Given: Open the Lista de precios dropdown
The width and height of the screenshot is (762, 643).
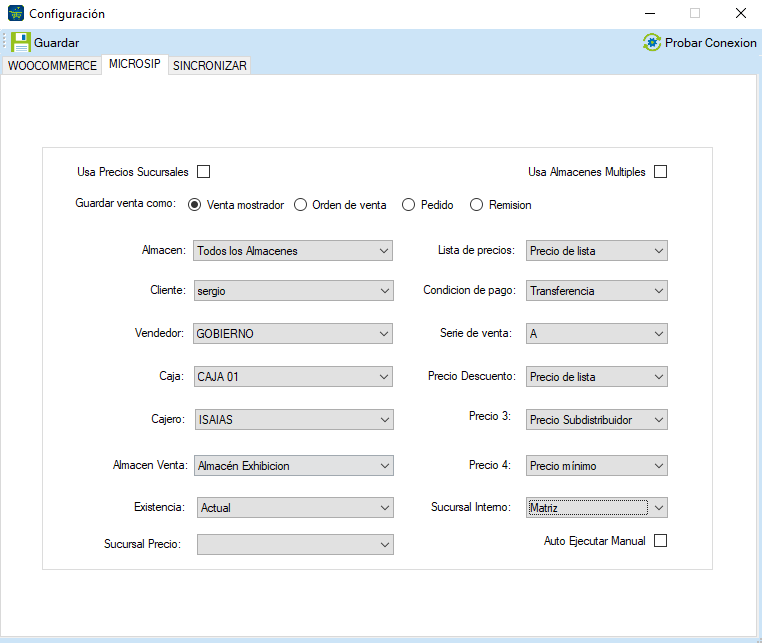Looking at the screenshot, I should click(597, 251).
